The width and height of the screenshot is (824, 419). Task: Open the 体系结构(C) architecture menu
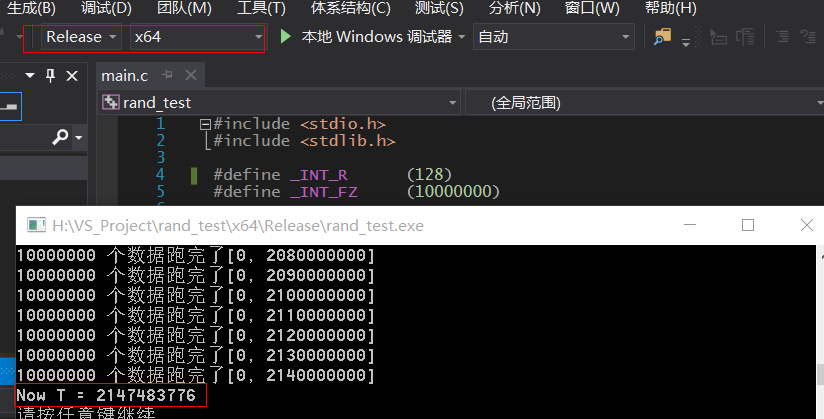351,8
